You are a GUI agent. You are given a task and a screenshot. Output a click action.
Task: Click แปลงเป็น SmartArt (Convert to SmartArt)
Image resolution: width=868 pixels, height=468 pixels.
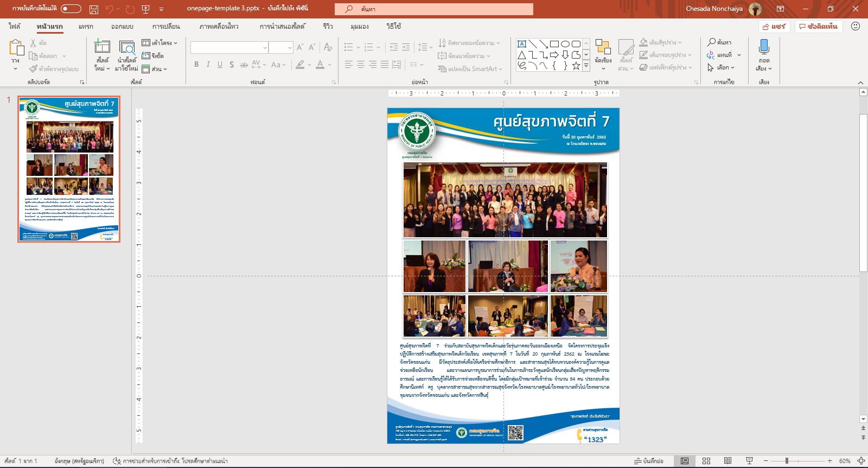470,68
